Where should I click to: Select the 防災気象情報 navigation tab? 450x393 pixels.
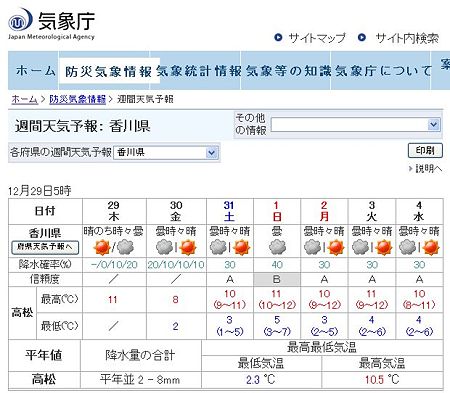(x=109, y=71)
